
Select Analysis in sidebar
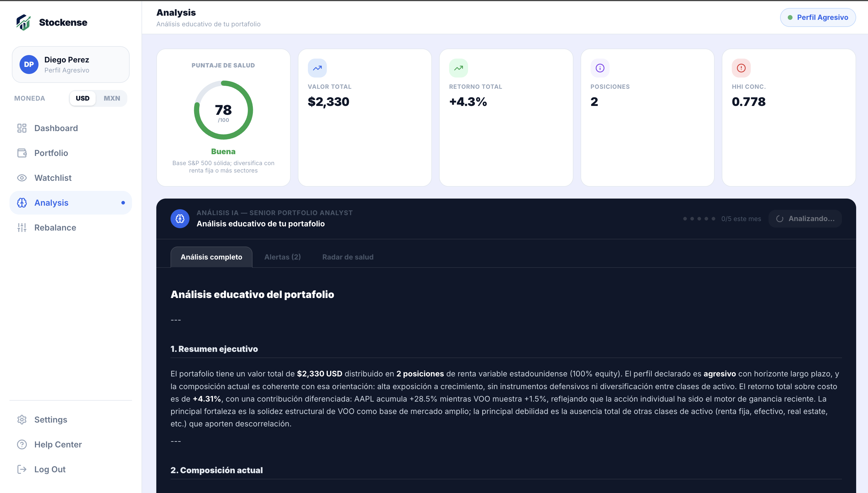click(71, 202)
